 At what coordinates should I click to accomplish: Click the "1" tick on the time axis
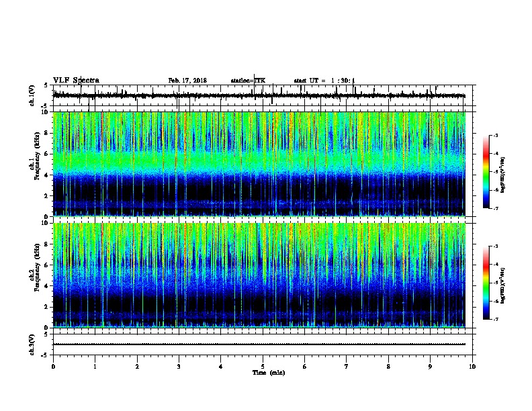[x=95, y=367]
